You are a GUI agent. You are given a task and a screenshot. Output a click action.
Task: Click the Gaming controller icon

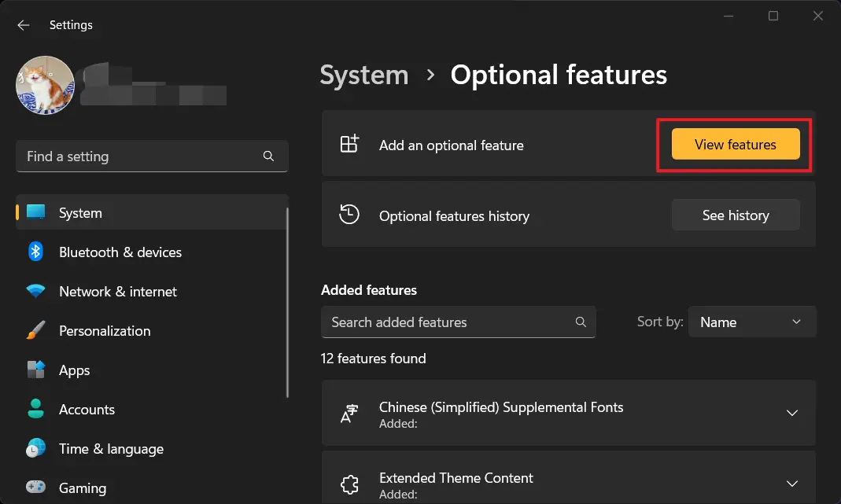(x=36, y=487)
